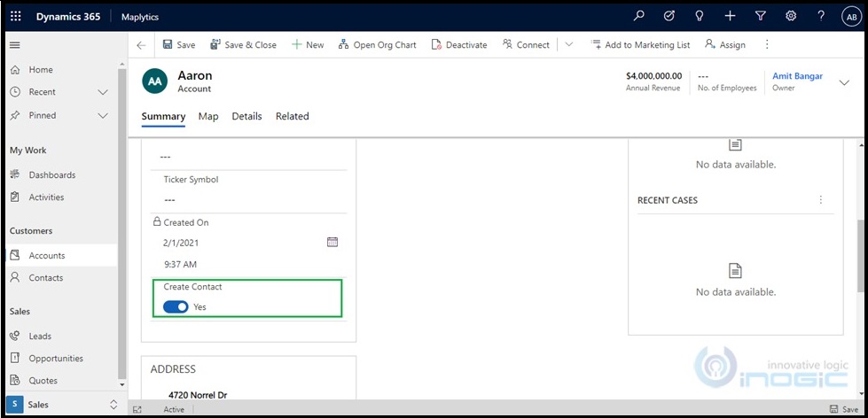The height and width of the screenshot is (418, 868).
Task: Open Activities in sidebar
Action: (61, 197)
